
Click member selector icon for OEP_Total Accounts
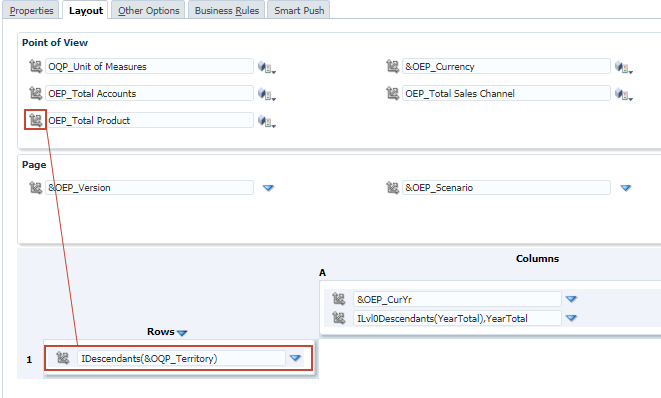35,93
